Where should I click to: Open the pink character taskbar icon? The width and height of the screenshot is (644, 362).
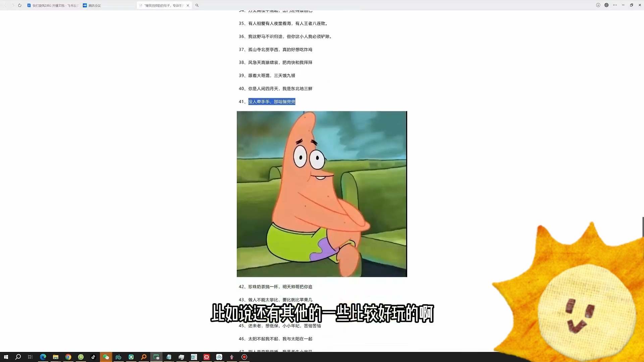coord(232,357)
